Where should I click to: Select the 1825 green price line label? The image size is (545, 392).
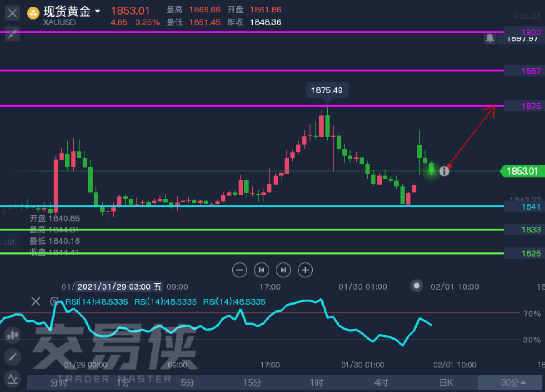(x=531, y=253)
